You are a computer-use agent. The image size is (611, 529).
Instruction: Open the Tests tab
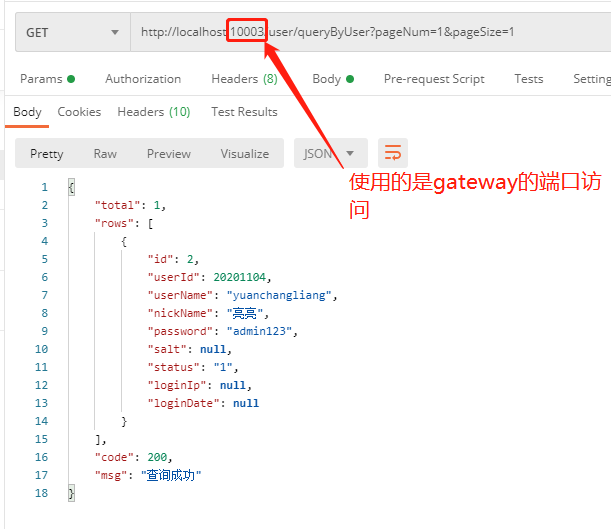[x=529, y=79]
